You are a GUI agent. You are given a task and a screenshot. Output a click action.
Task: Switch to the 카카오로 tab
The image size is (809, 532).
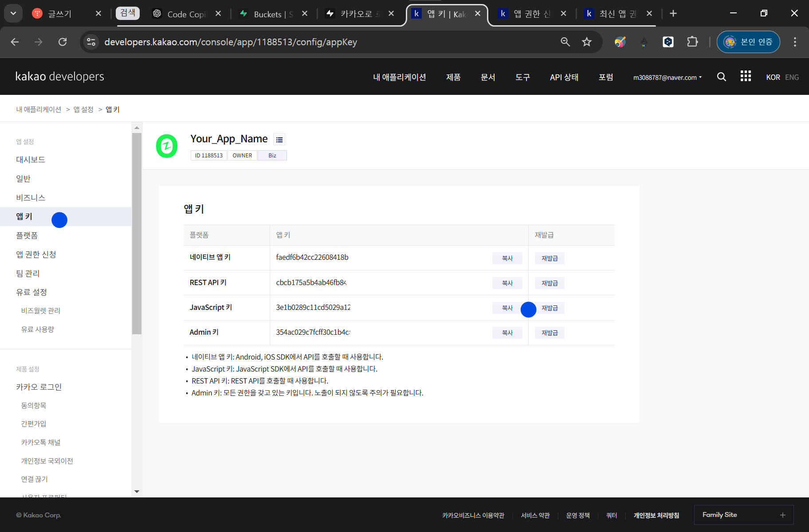click(x=360, y=14)
